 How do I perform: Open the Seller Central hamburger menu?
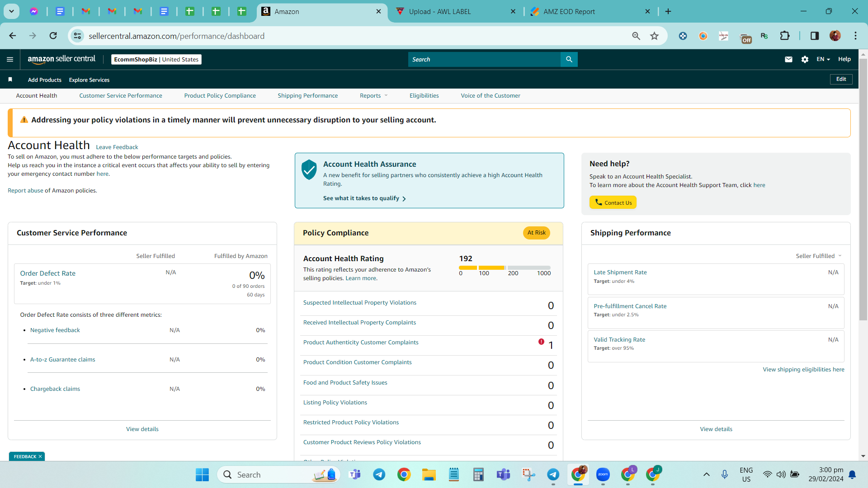[x=10, y=59]
